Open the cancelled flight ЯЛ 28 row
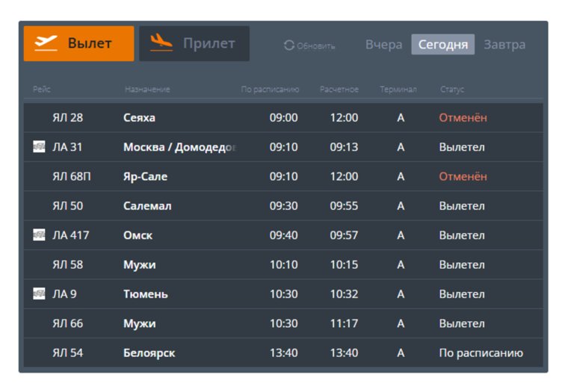The width and height of the screenshot is (568, 392). pyautogui.click(x=68, y=118)
